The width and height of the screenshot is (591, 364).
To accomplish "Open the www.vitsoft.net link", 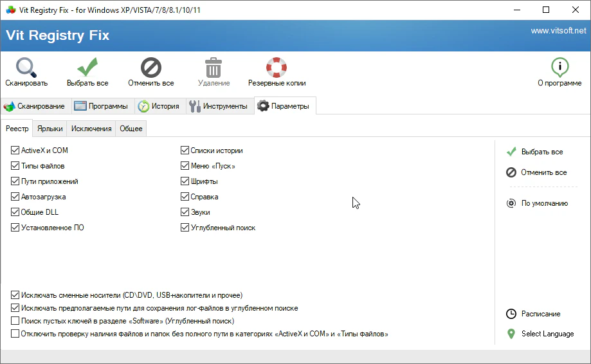I will click(558, 31).
